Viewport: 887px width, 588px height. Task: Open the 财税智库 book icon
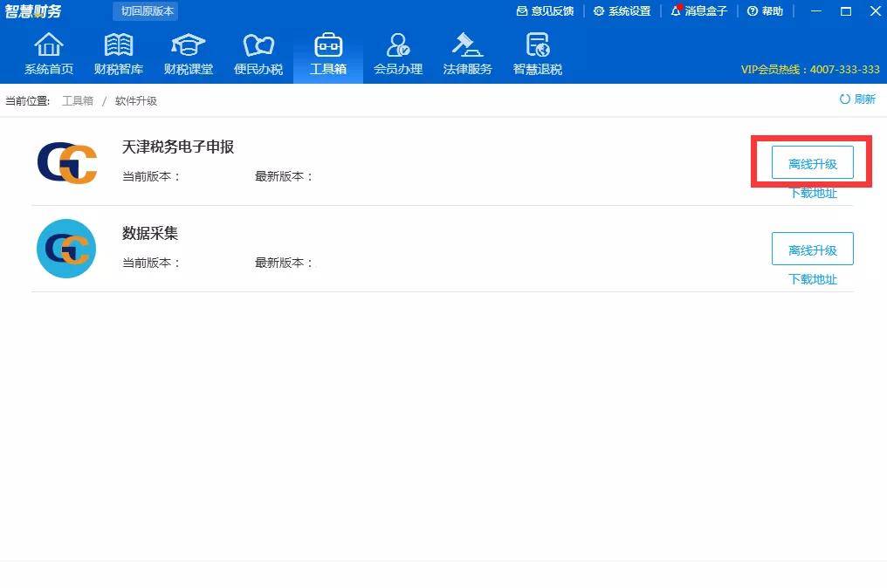(118, 44)
